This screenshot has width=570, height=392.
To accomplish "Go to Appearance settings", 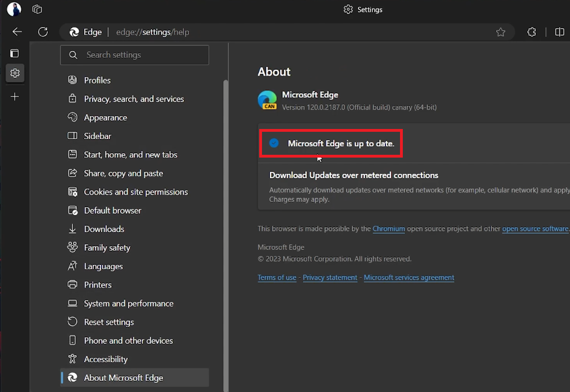I will [135, 117].
